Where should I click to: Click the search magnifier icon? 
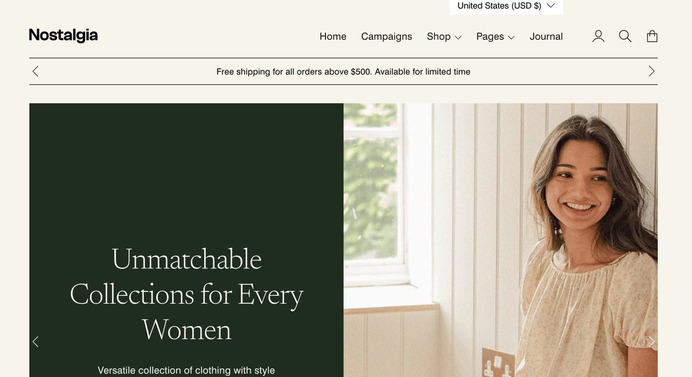625,36
